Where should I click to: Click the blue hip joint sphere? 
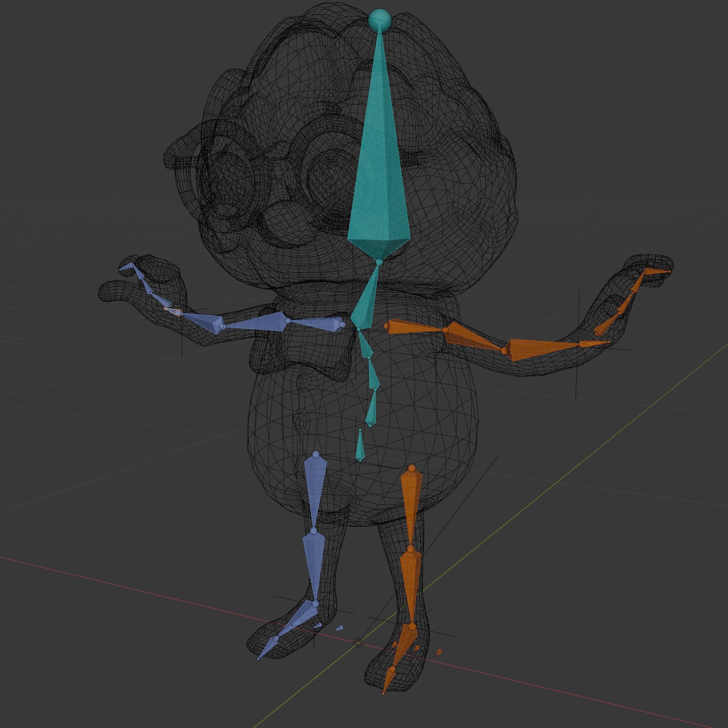click(316, 454)
